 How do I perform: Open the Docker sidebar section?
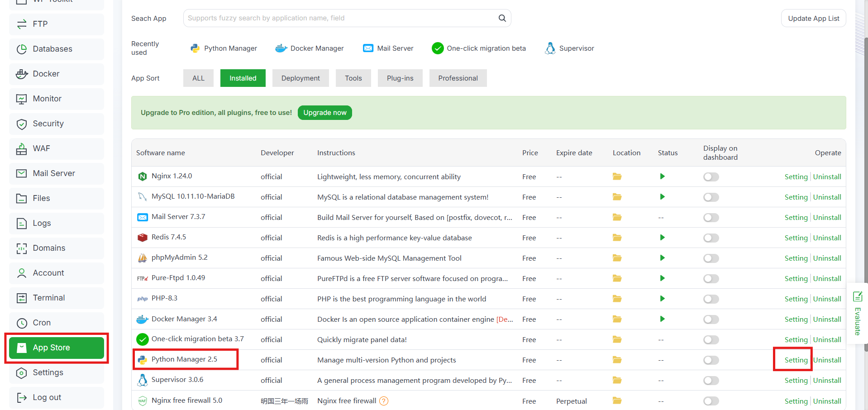click(57, 74)
